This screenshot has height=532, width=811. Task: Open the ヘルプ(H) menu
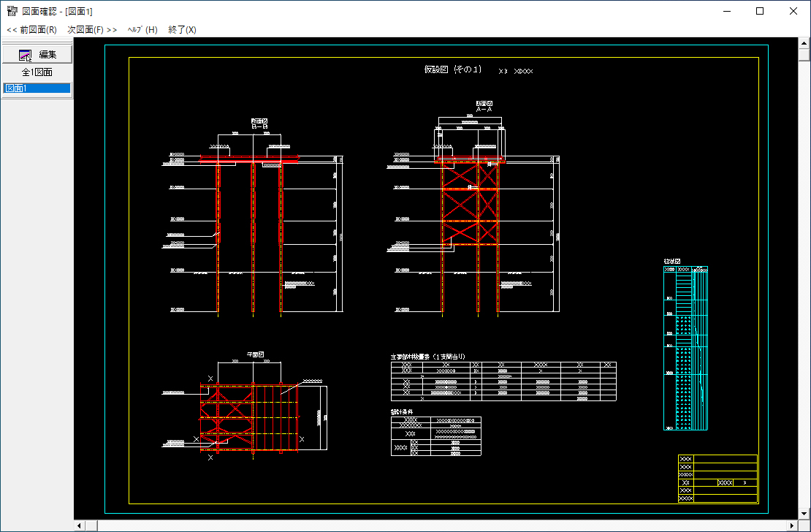pos(142,30)
